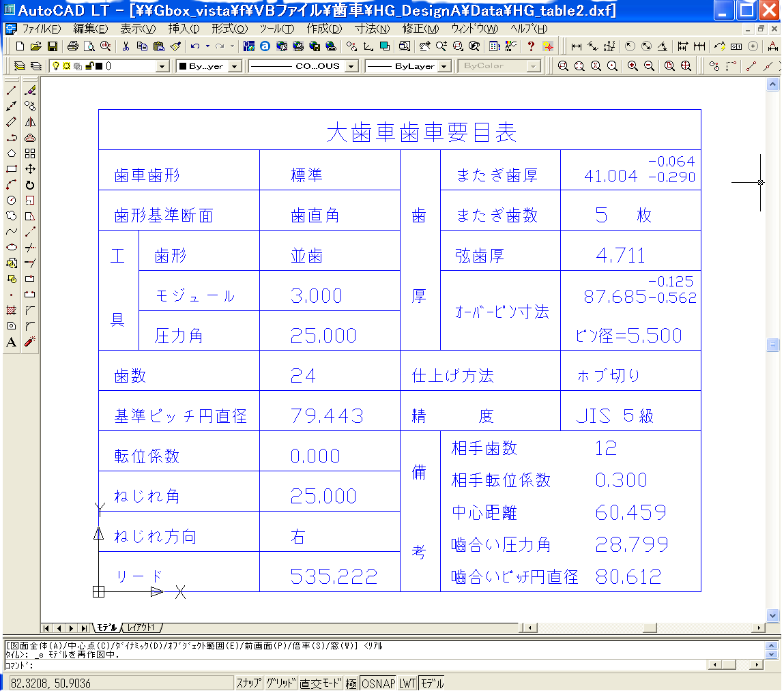Choose the Rotate tool
This screenshot has height=693, width=784.
point(30,185)
